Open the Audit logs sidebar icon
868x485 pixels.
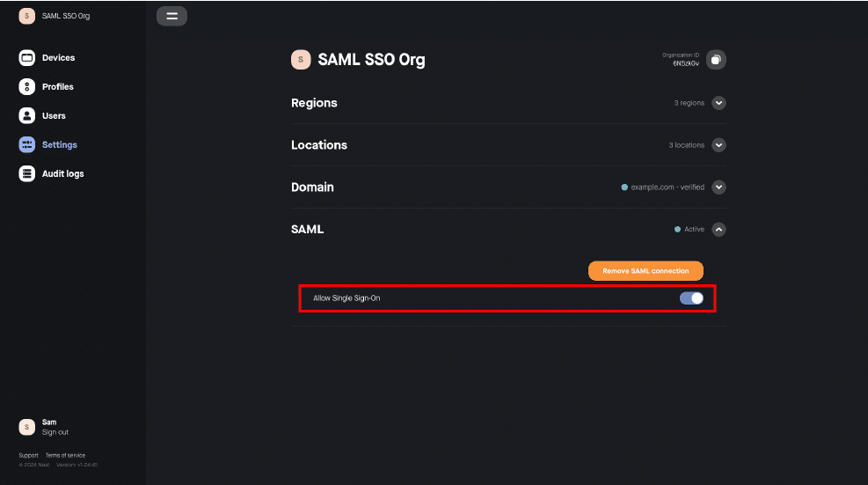[26, 173]
